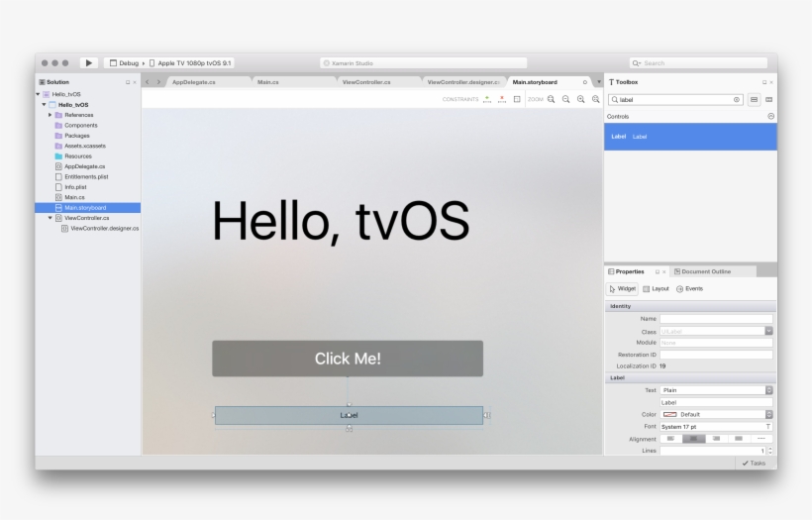Click the frame constraints icon beside ZOOM

[x=517, y=99]
